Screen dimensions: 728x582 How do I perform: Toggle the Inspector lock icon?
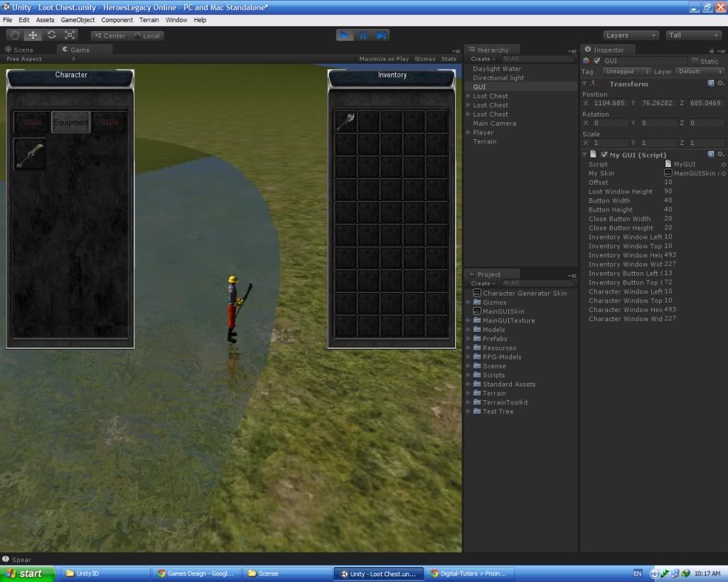coord(711,50)
